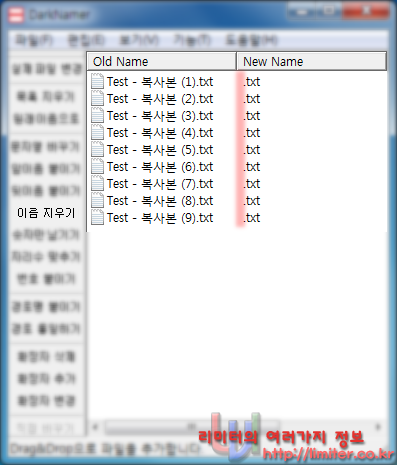Click the new name .txt for 복사본 (1)
This screenshot has height=465, width=397.
point(252,82)
